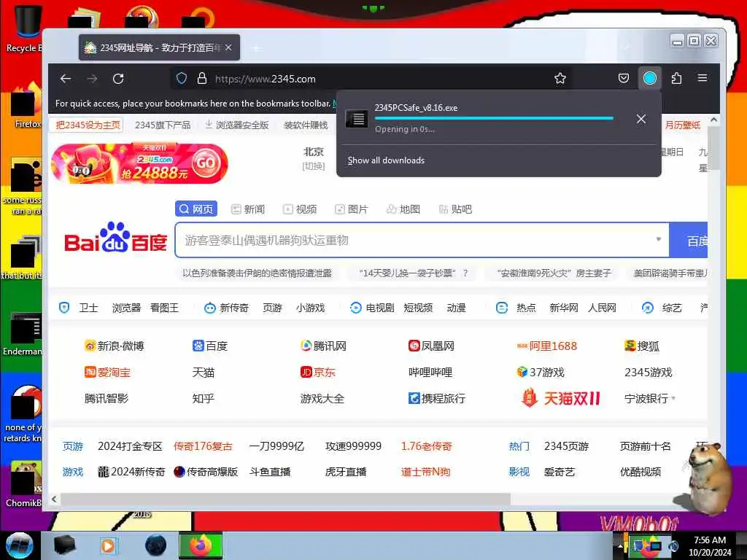Select the 2345网址导航 browser tab

159,47
